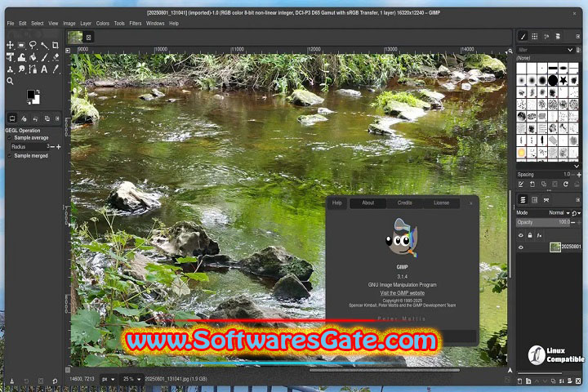Select the Unified Transform tool
The width and height of the screenshot is (588, 392).
click(10, 57)
